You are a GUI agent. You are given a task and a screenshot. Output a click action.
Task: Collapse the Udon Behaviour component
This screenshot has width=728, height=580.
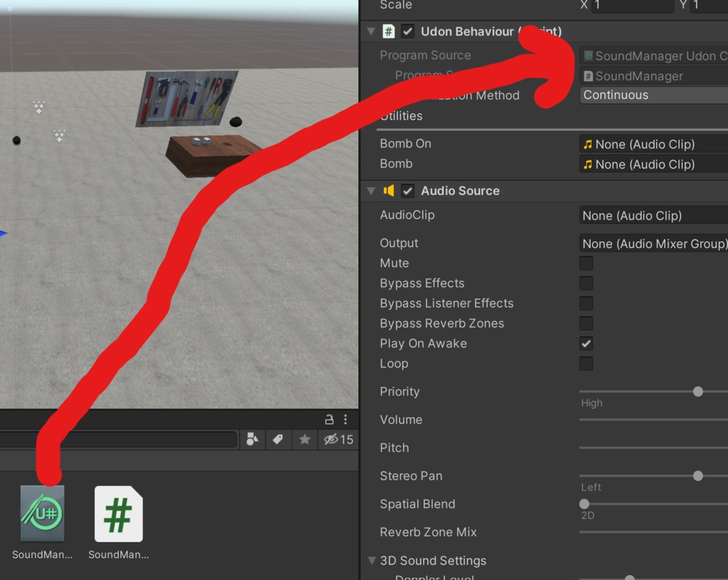click(x=371, y=31)
